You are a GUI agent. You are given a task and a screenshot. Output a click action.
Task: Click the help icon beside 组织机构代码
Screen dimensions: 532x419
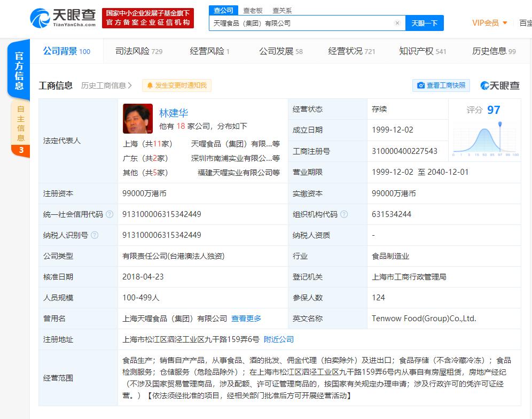344,214
